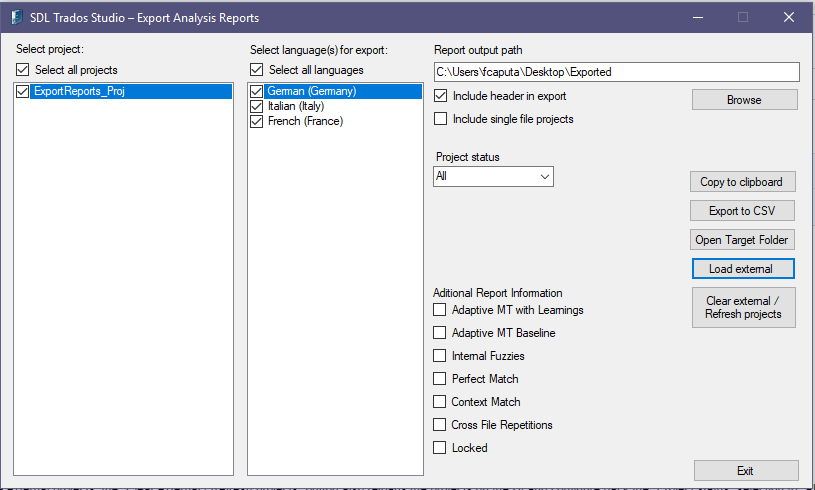This screenshot has height=490, width=815.
Task: Enable the Locked option
Action: (440, 447)
